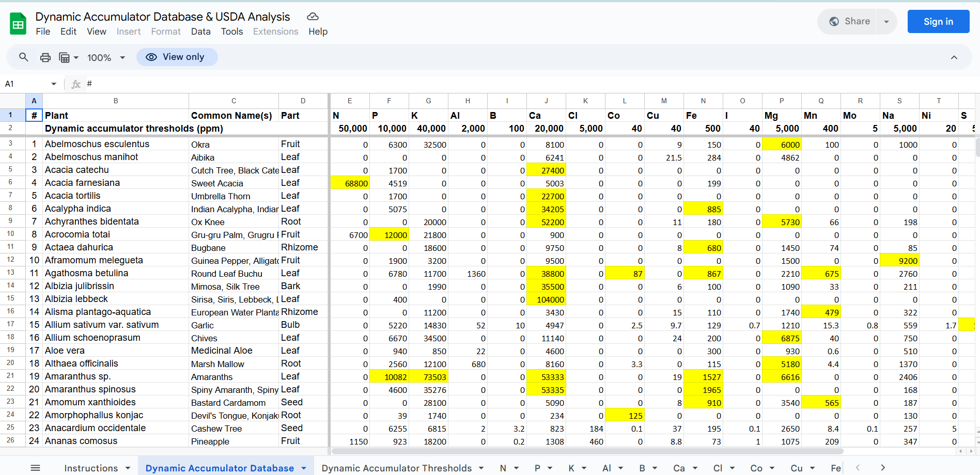Image resolution: width=980 pixels, height=475 pixels.
Task: Click the Google Sheets home icon
Action: click(x=18, y=24)
